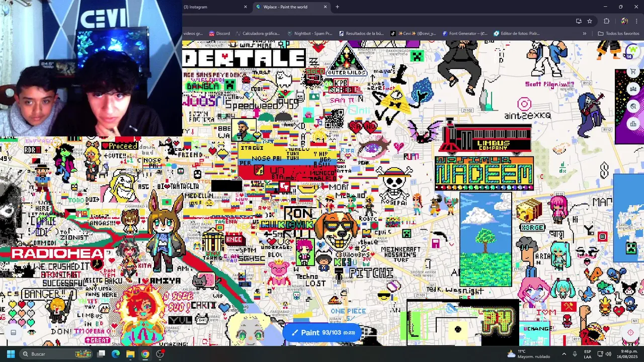Open the Discord bookmark
Image resolution: width=644 pixels, height=362 pixels.
(219, 34)
